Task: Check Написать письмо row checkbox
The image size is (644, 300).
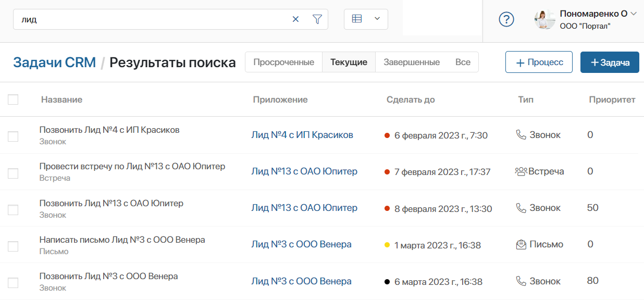Action: (x=13, y=246)
